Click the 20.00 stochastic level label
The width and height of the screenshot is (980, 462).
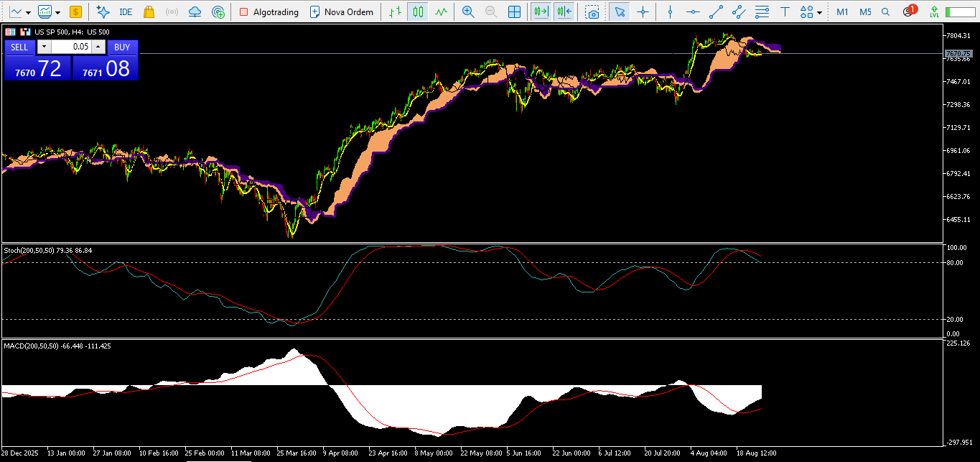(956, 320)
